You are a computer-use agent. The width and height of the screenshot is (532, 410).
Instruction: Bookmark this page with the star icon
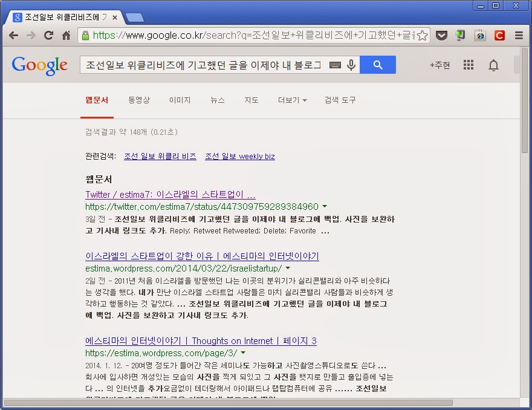pos(422,35)
